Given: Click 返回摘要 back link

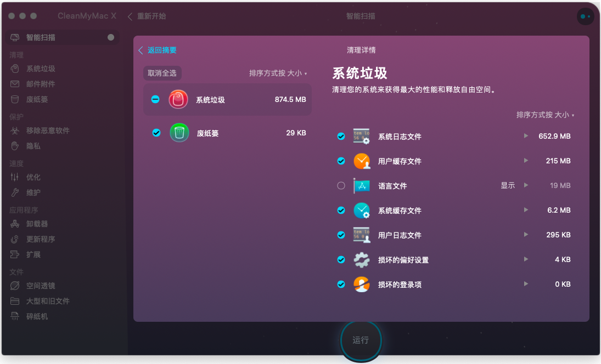Looking at the screenshot, I should tap(158, 50).
